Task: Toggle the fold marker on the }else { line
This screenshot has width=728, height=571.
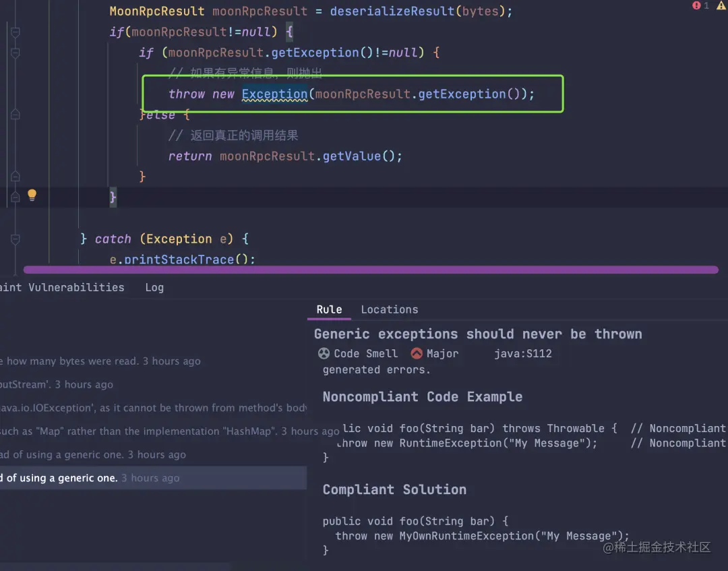Action: [16, 114]
